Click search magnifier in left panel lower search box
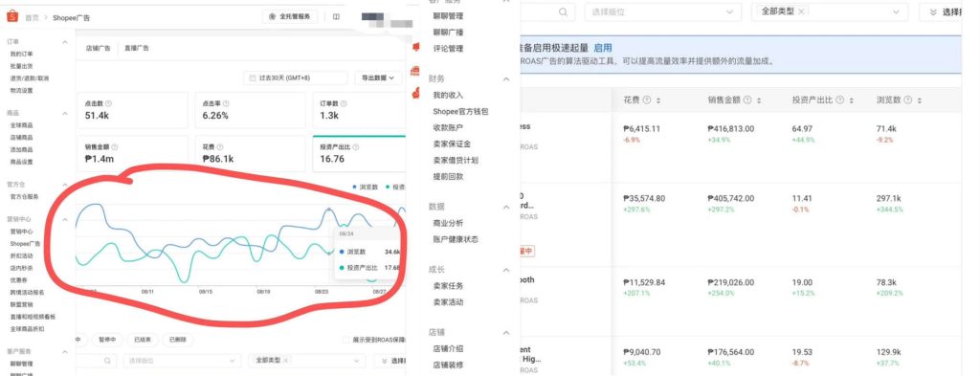The width and height of the screenshot is (980, 376). click(107, 361)
